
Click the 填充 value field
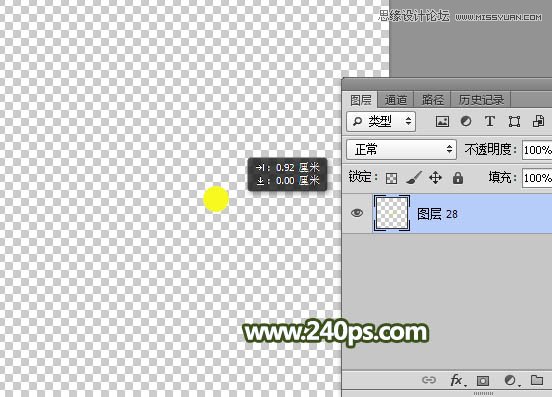pyautogui.click(x=537, y=178)
